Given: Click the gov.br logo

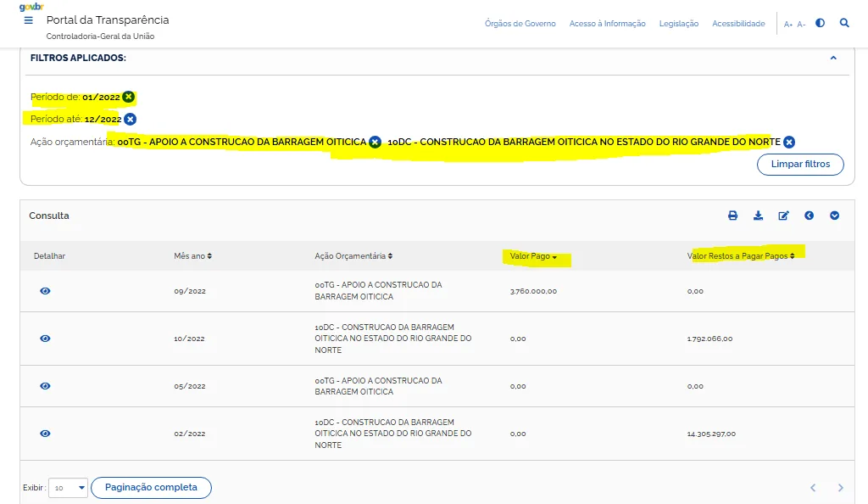Looking at the screenshot, I should [x=31, y=7].
